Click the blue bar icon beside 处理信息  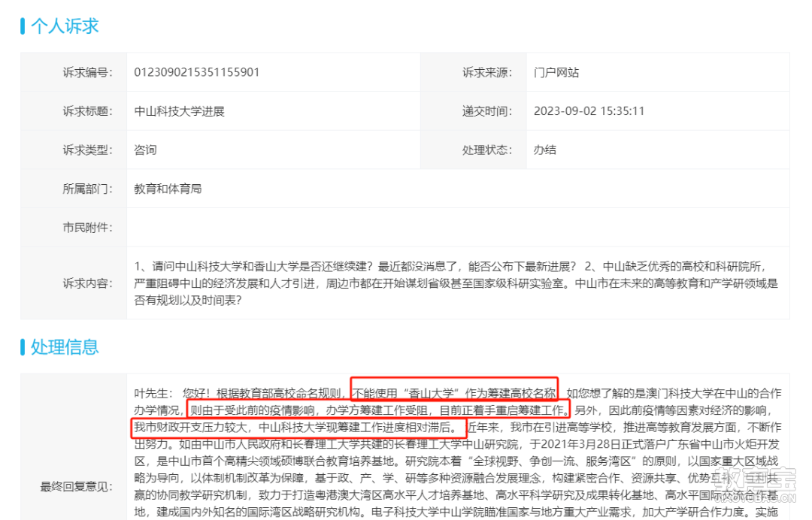[x=23, y=346]
